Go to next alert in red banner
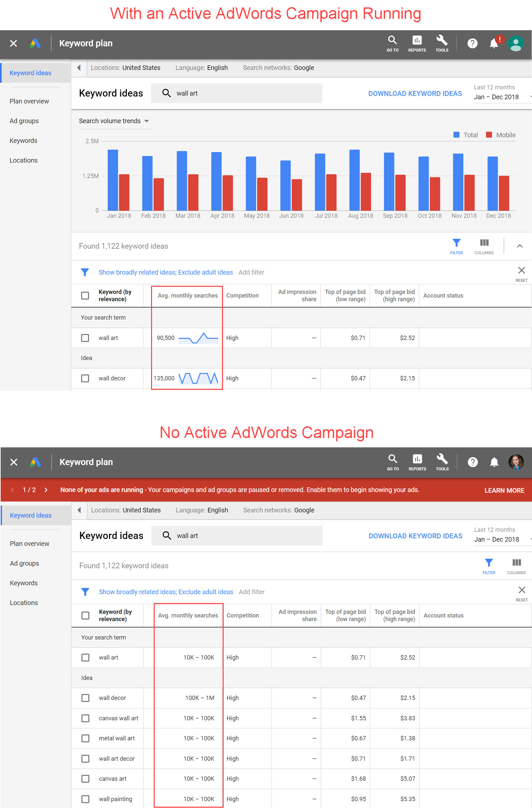The width and height of the screenshot is (532, 808). tap(46, 490)
